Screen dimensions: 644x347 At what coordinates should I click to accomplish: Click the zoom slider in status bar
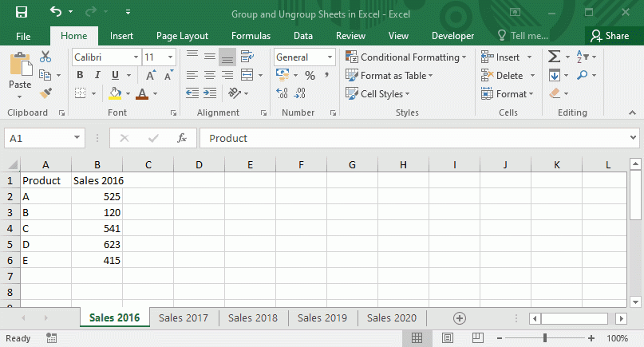[545, 338]
